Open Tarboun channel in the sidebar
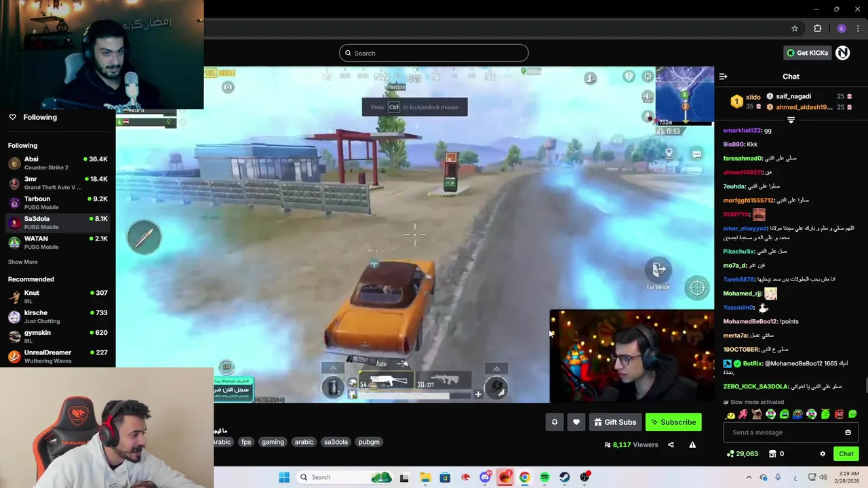868x488 pixels. [58, 203]
